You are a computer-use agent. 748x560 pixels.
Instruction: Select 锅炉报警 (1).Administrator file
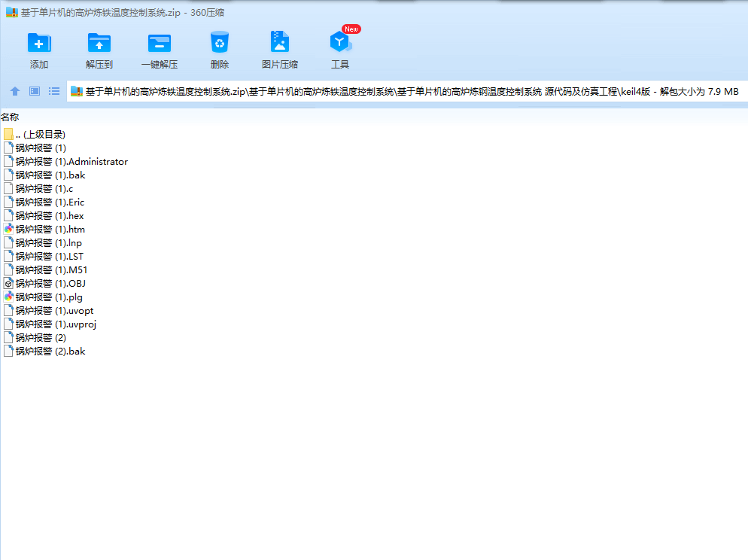(65, 162)
